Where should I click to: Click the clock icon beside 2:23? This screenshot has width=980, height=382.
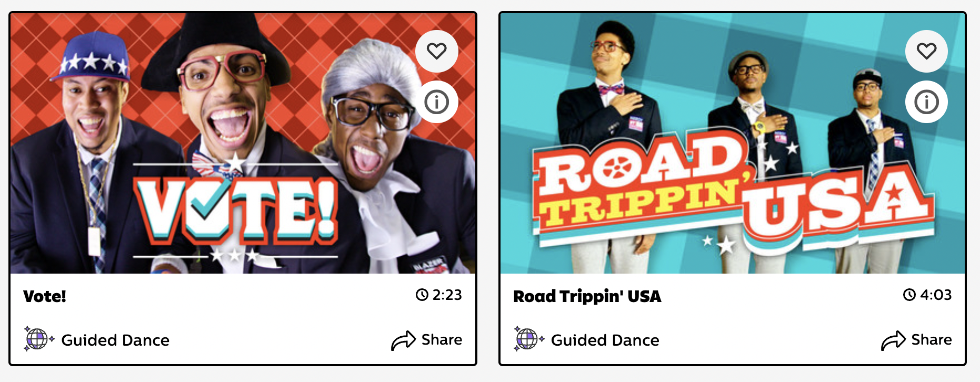(422, 295)
